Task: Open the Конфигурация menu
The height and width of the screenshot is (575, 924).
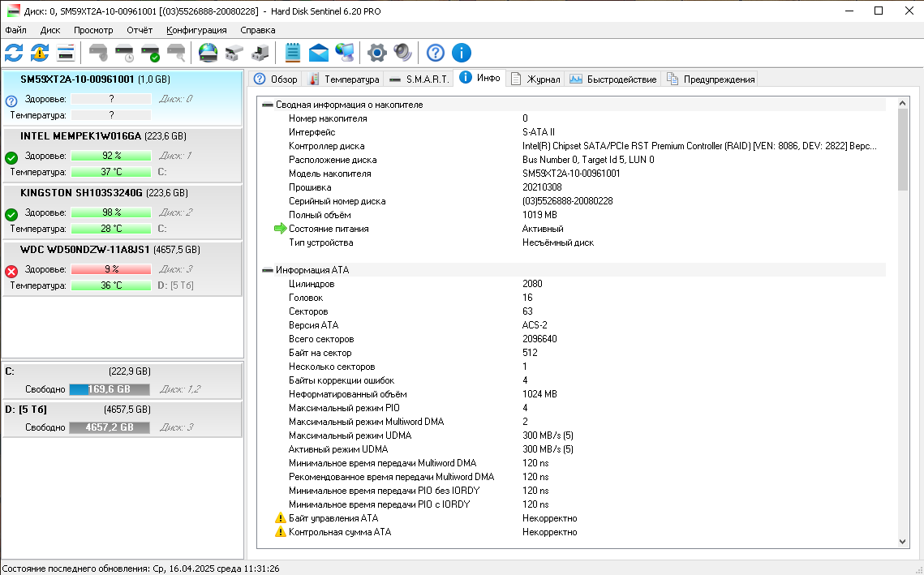Action: (x=196, y=30)
